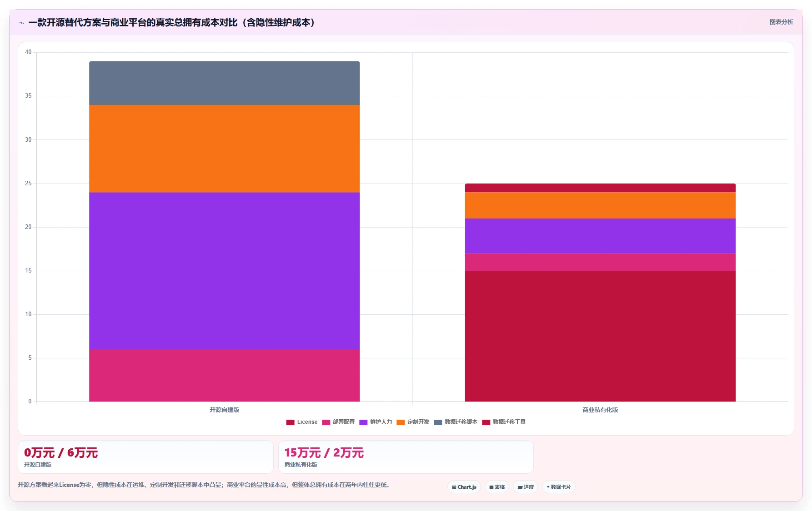
Task: Click the pink 部署配置 segment of 开源自建版 bar
Action: point(224,375)
